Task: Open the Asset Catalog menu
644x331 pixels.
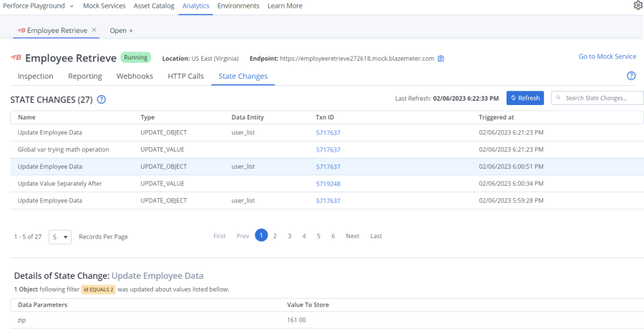Action: 154,6
